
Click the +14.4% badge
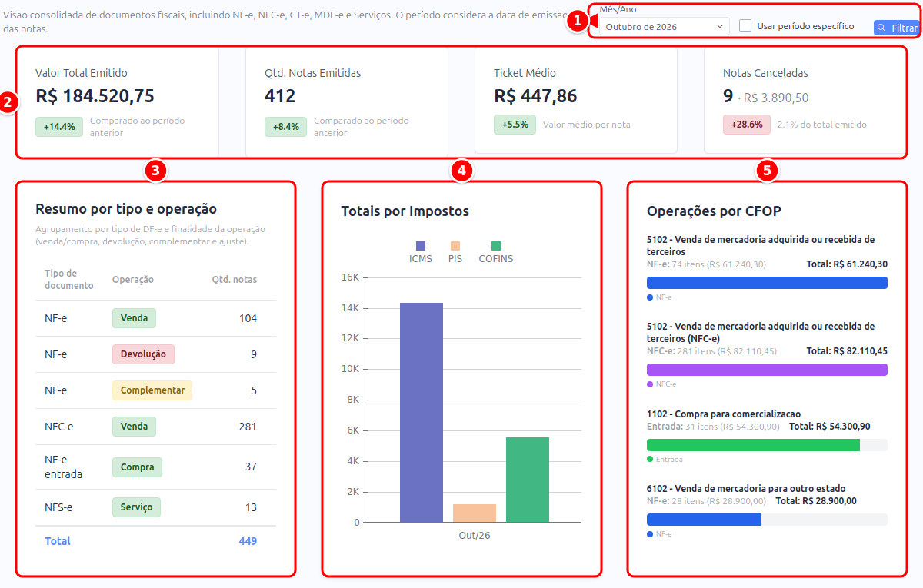coord(58,127)
